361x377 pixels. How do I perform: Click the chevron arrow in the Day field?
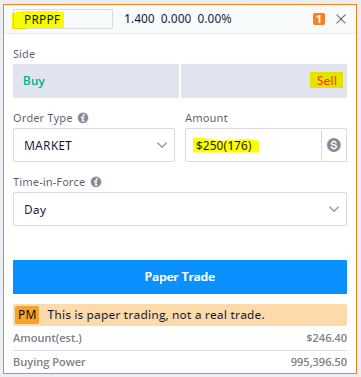(334, 209)
